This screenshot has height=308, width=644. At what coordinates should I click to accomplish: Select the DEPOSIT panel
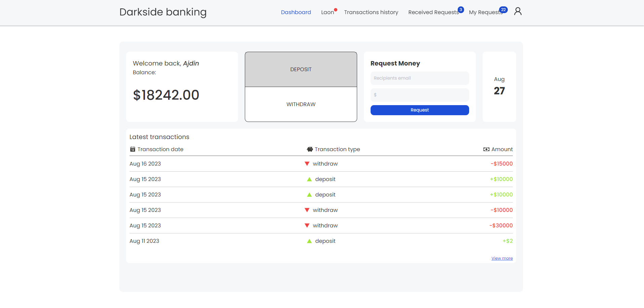(x=301, y=69)
